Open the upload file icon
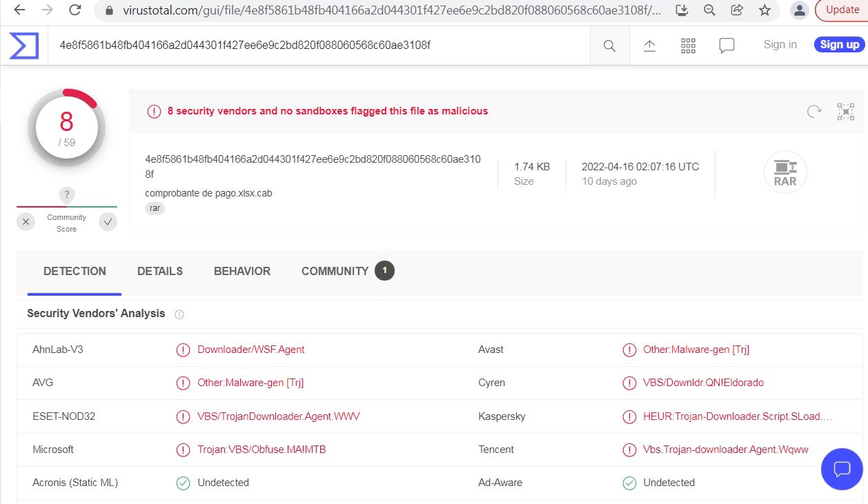 [649, 46]
